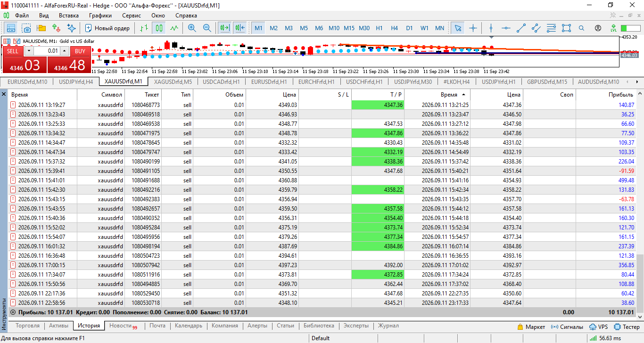Switch chart to bar chart display

click(x=144, y=28)
